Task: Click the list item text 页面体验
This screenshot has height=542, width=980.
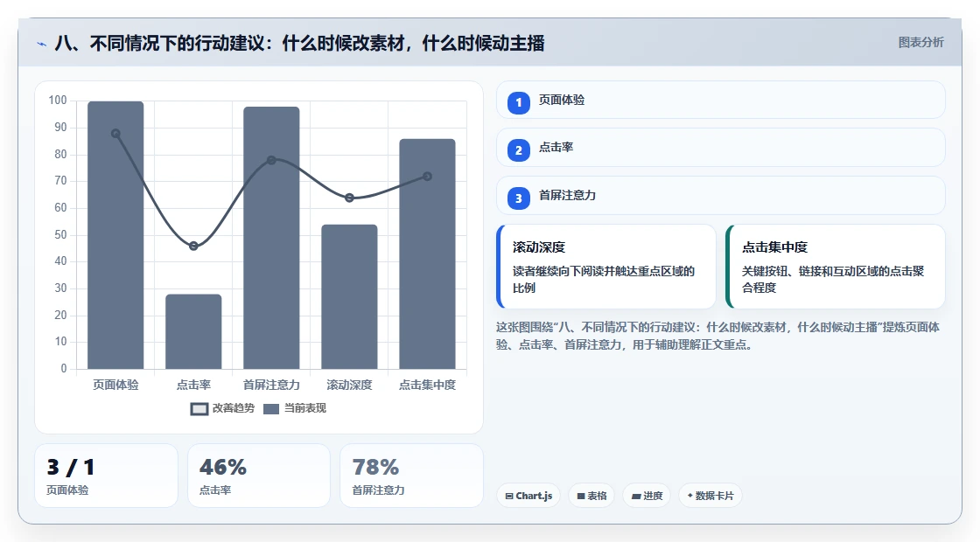Action: [x=562, y=100]
